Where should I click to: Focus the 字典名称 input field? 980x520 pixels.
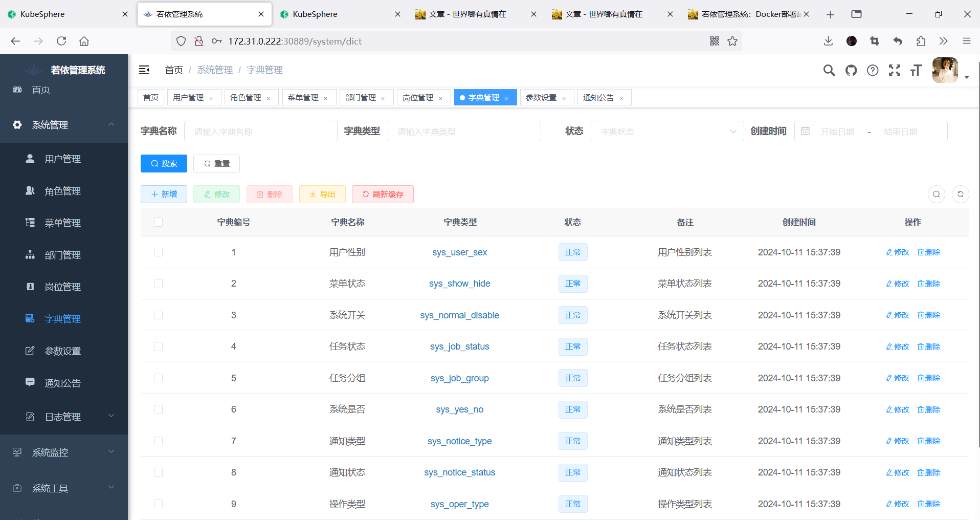pyautogui.click(x=260, y=131)
